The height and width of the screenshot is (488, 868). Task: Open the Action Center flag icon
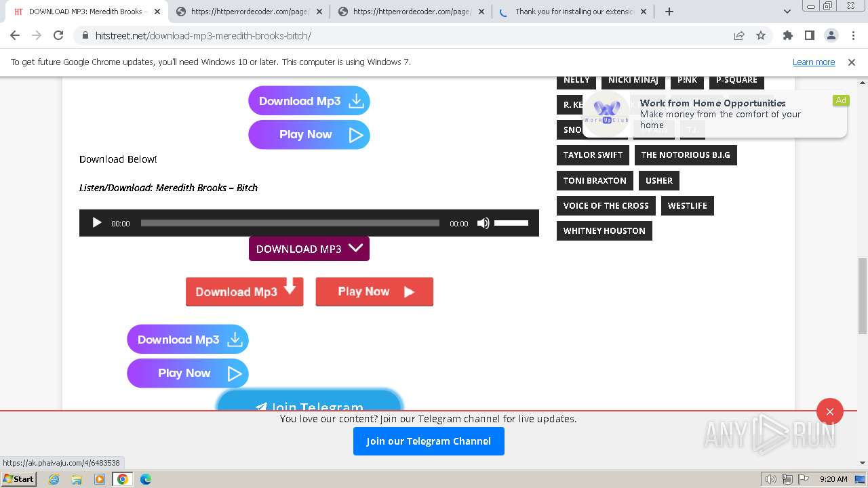803,479
